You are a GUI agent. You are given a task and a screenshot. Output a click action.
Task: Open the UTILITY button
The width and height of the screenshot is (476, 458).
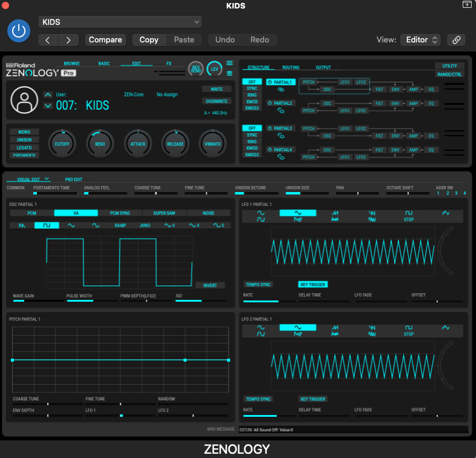(449, 66)
